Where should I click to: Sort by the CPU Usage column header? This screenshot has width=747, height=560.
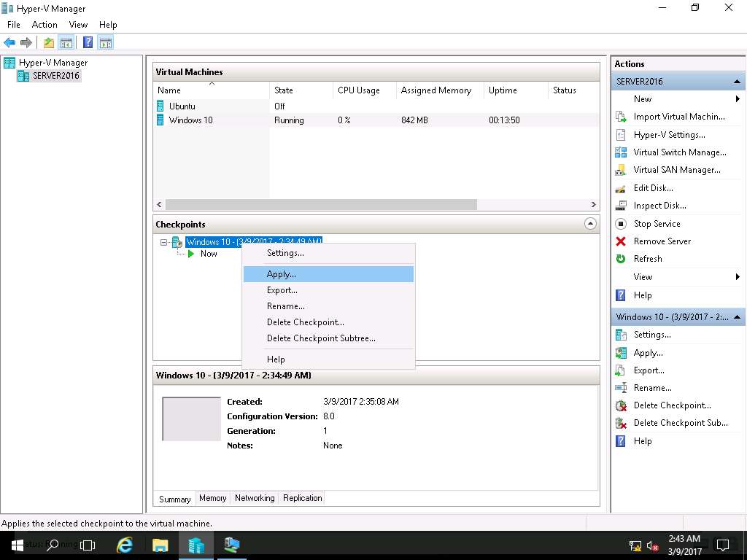point(365,90)
